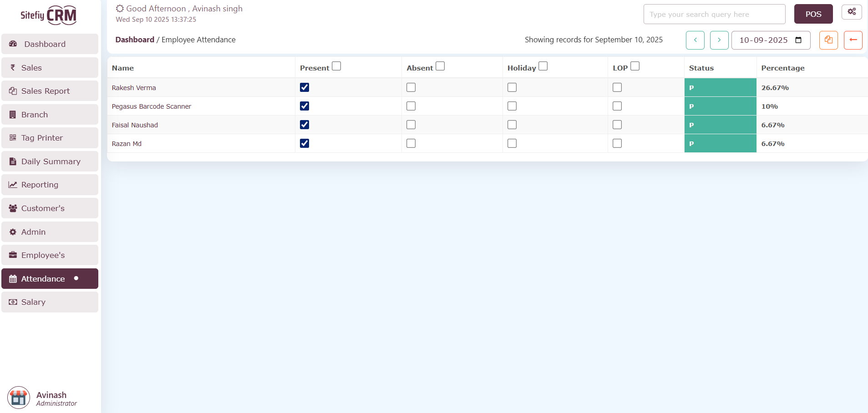This screenshot has height=413, width=868.
Task: Open the Daily Summary menu item
Action: [50, 161]
